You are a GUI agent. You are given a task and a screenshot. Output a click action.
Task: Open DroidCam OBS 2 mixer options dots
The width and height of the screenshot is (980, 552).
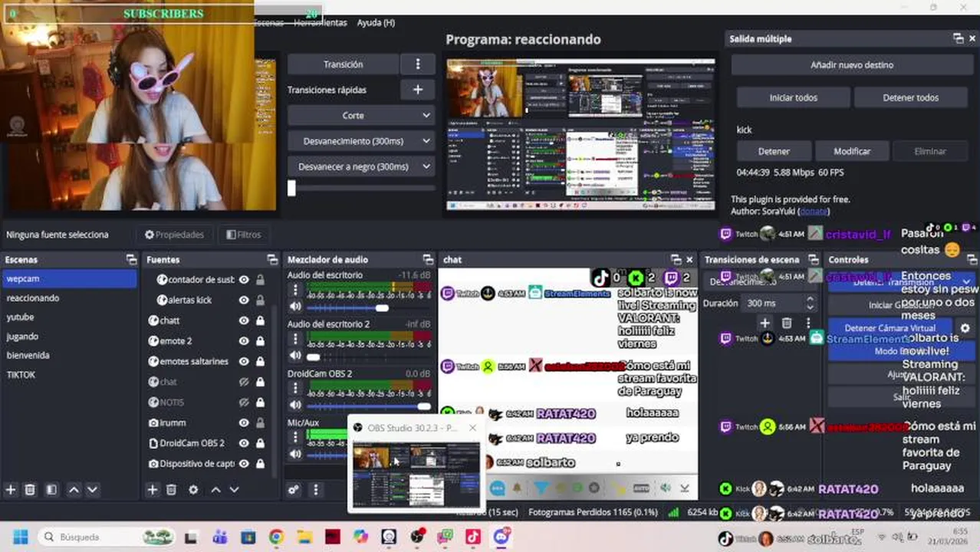295,388
